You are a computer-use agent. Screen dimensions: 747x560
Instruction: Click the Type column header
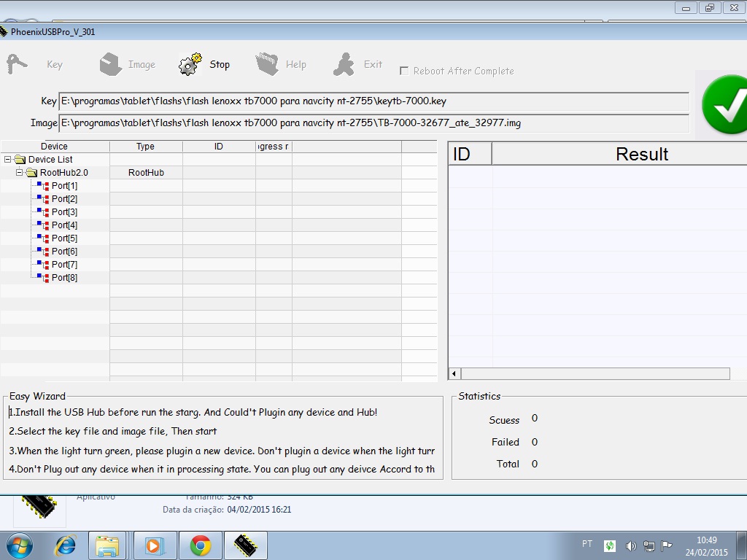(x=146, y=146)
